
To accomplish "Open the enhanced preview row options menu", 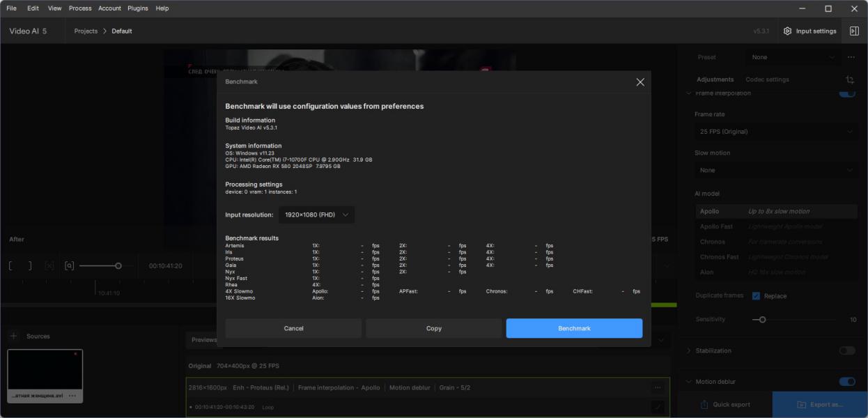I will [657, 387].
